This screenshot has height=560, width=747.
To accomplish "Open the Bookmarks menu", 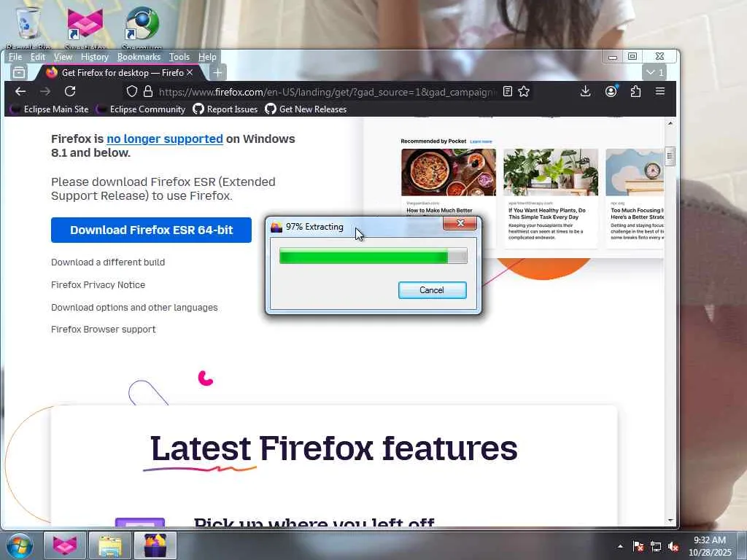I will pyautogui.click(x=139, y=57).
